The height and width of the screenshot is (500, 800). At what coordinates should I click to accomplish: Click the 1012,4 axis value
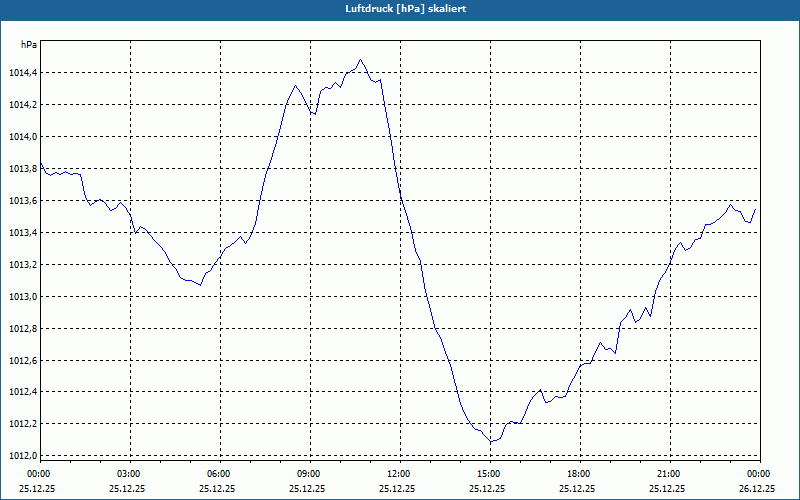(x=23, y=392)
